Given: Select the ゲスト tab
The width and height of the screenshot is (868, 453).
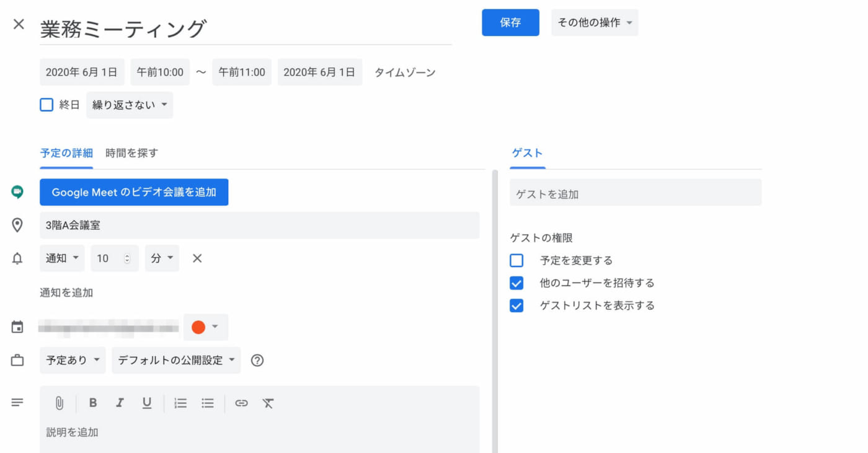Looking at the screenshot, I should [528, 153].
